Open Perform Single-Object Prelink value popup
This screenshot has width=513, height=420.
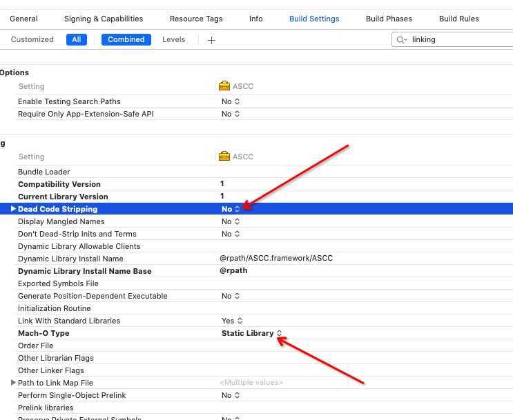pos(231,395)
